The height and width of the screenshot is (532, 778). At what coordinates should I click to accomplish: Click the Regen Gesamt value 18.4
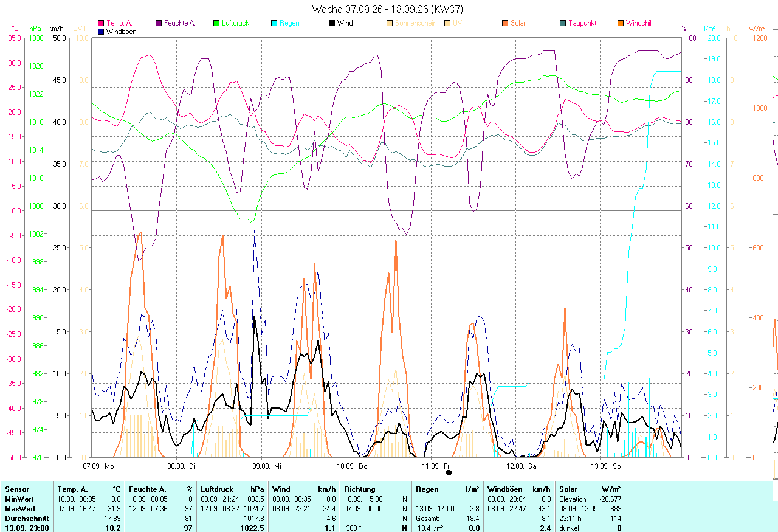472,518
